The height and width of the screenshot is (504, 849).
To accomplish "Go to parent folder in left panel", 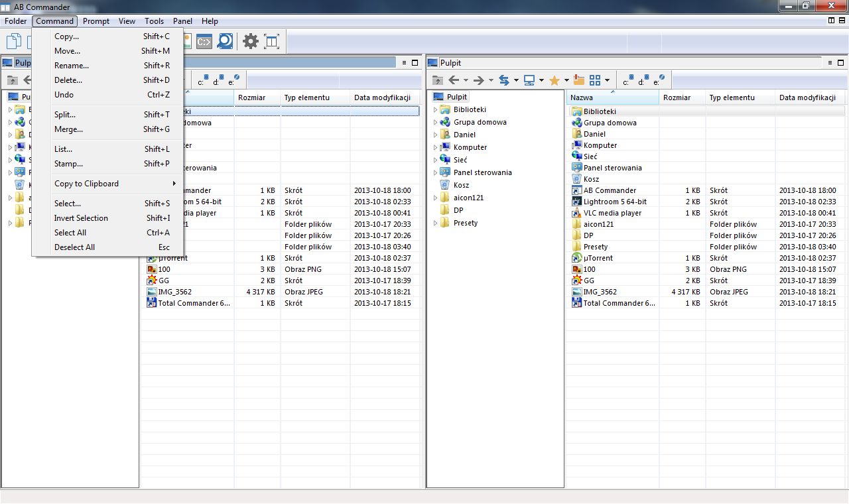I will pyautogui.click(x=12, y=80).
